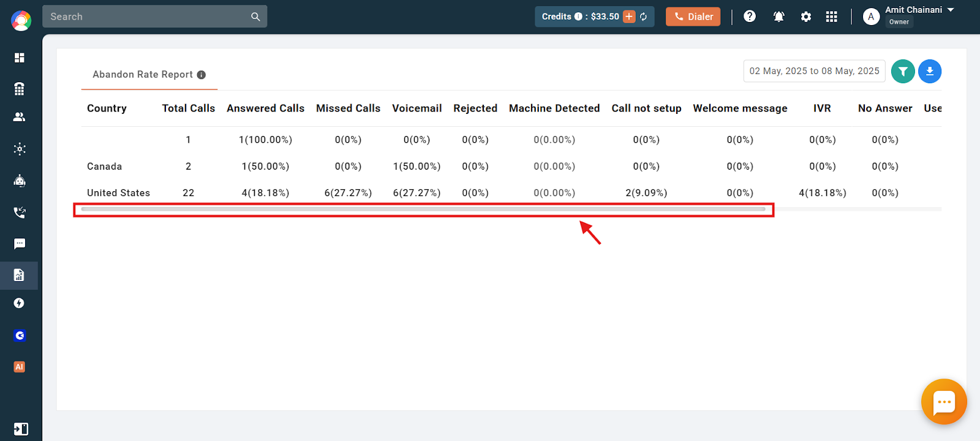Click the Answered Calls column header
Screen dimensions: 980x441
(265, 108)
